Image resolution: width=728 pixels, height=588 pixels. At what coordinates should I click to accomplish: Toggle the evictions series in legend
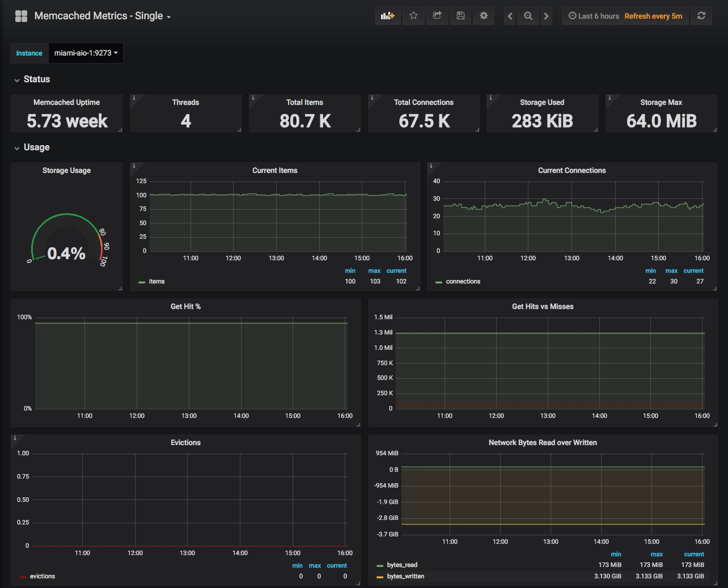[42, 576]
